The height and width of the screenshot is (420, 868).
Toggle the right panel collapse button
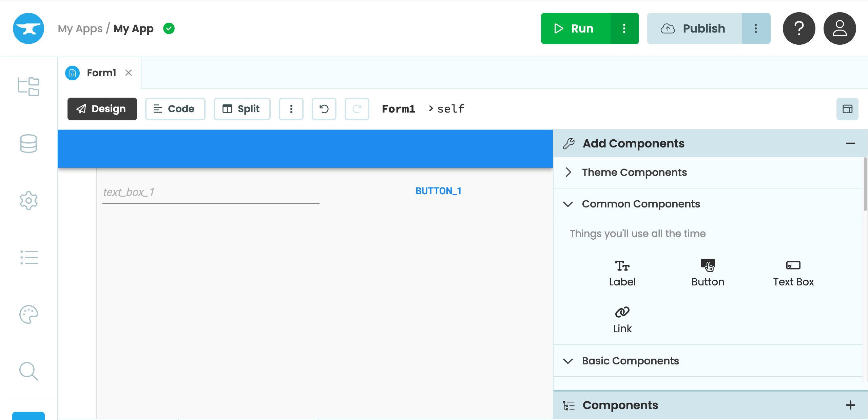pyautogui.click(x=847, y=109)
